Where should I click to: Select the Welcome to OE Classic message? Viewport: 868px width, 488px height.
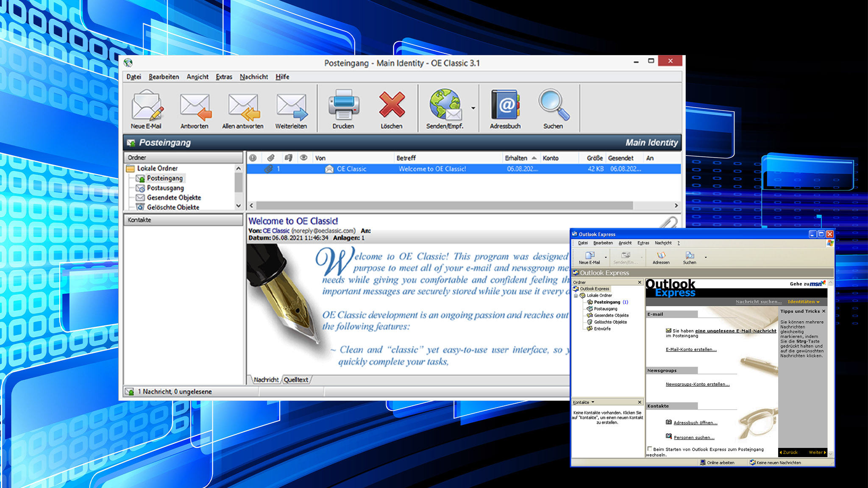(x=431, y=169)
